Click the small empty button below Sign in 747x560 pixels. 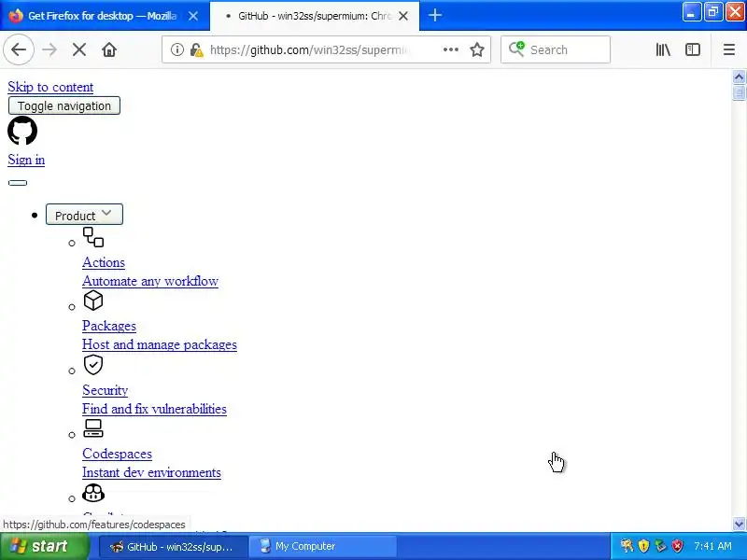[18, 182]
